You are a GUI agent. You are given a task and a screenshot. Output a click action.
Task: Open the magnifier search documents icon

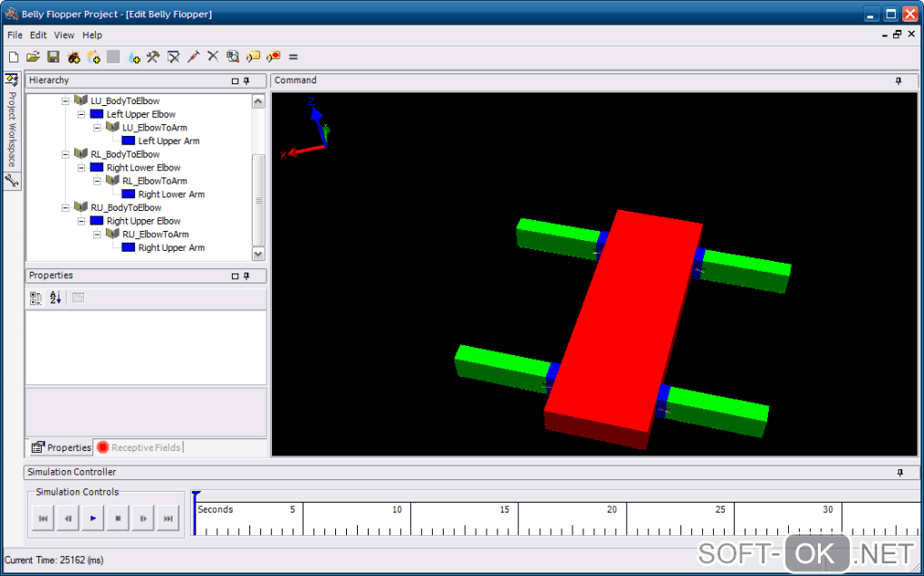[233, 57]
